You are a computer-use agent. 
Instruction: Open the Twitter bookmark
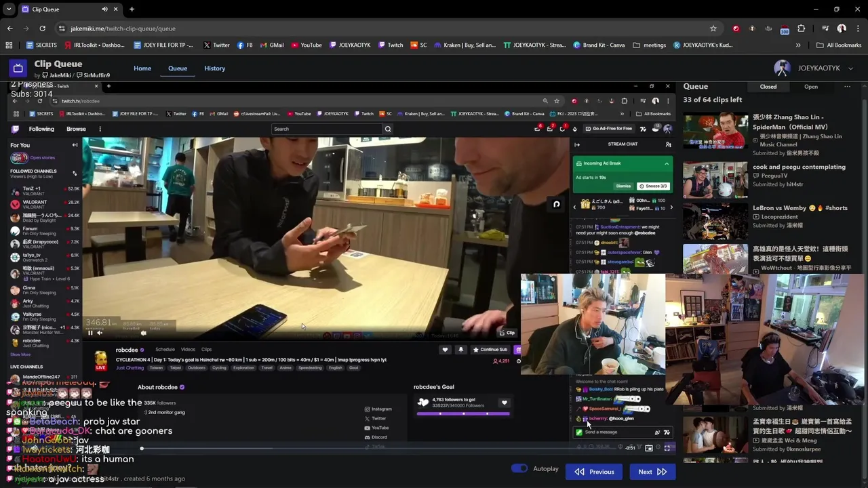[x=216, y=45]
